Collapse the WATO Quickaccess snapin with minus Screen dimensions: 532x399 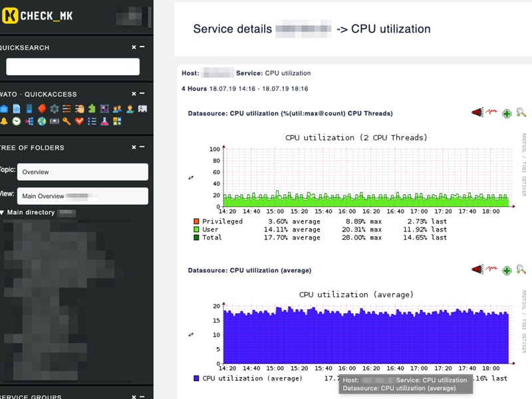pyautogui.click(x=142, y=94)
